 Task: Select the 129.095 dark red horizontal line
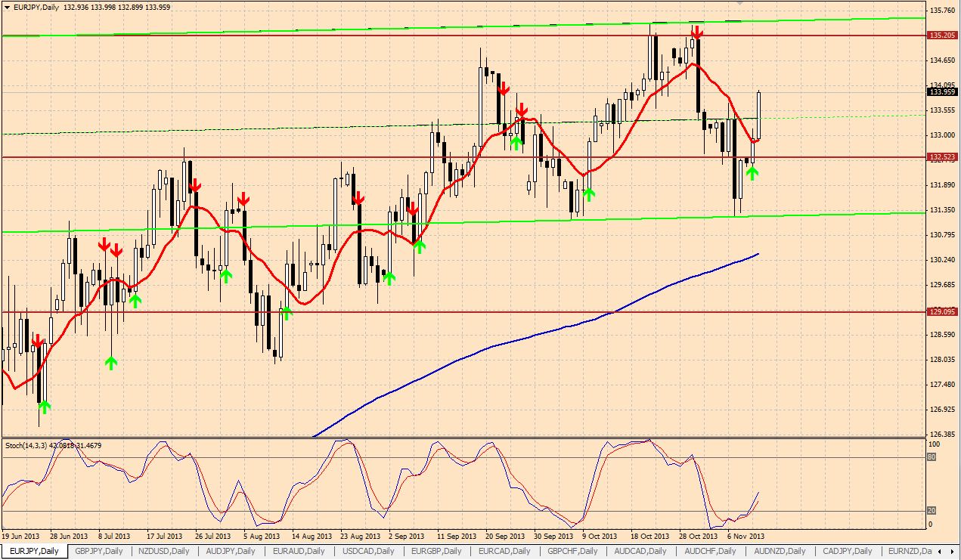pyautogui.click(x=463, y=311)
